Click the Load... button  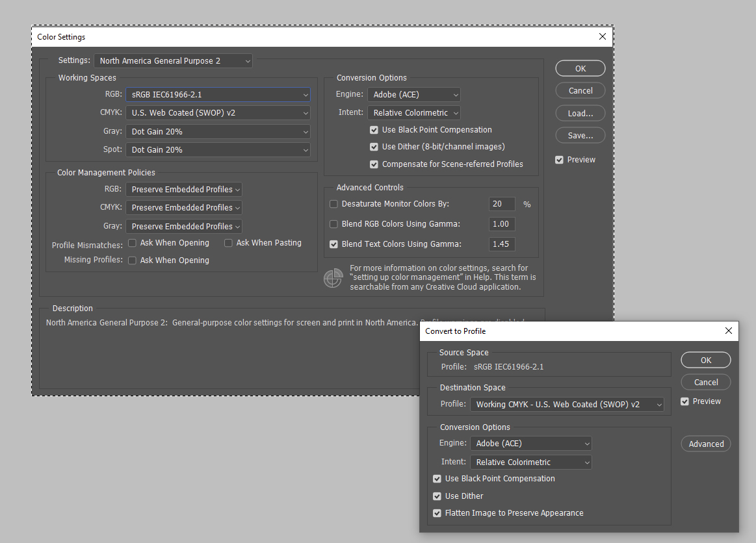click(x=580, y=113)
